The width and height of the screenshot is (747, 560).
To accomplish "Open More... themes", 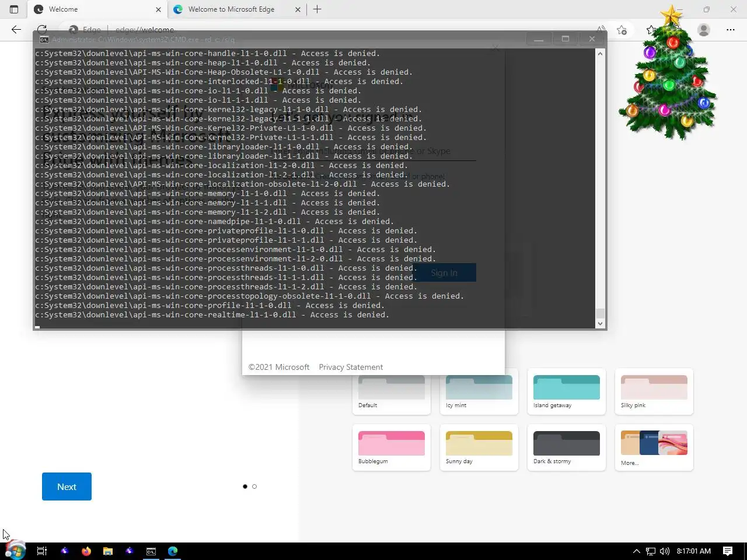I will pos(654,447).
